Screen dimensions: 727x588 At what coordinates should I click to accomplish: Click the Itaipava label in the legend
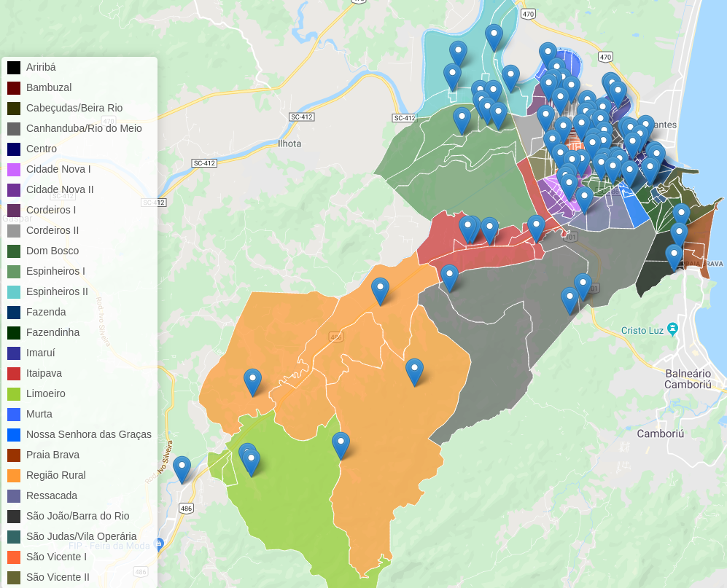pos(44,373)
